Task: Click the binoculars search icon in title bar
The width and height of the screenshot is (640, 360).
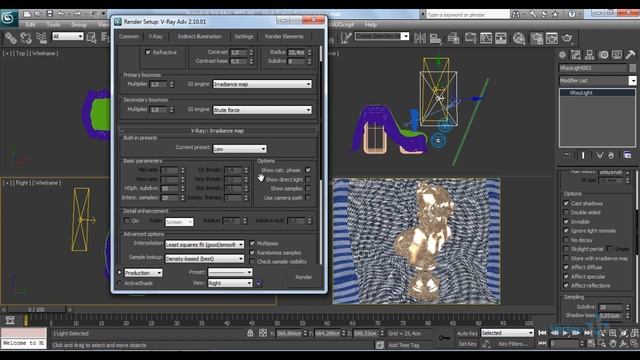Action: click(x=516, y=14)
